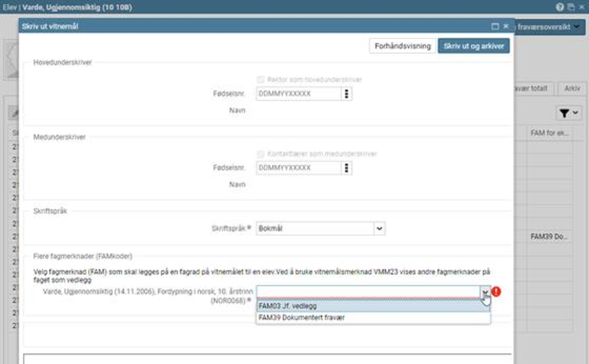Screen dimensions: 589x364
Task: Toggle Rektor som hovedunderskriver checkbox
Action: click(x=261, y=80)
